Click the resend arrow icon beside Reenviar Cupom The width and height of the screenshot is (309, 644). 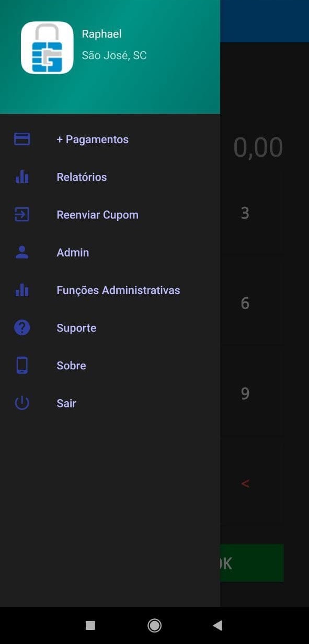click(x=21, y=215)
